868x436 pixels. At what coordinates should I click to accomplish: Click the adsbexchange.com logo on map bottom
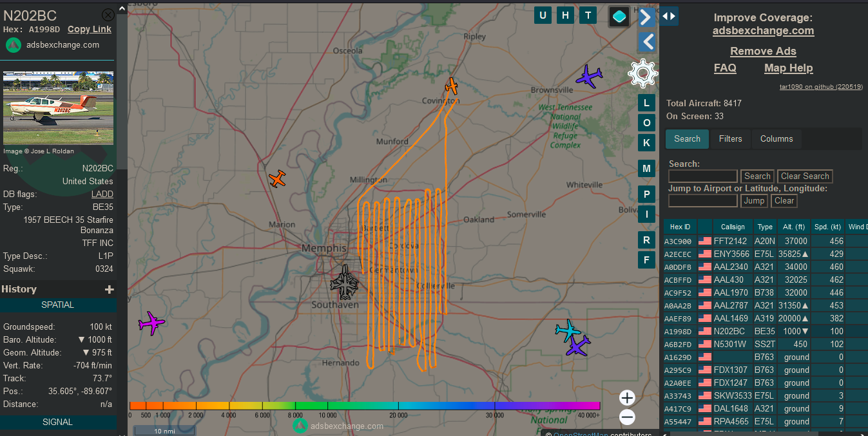click(x=338, y=426)
